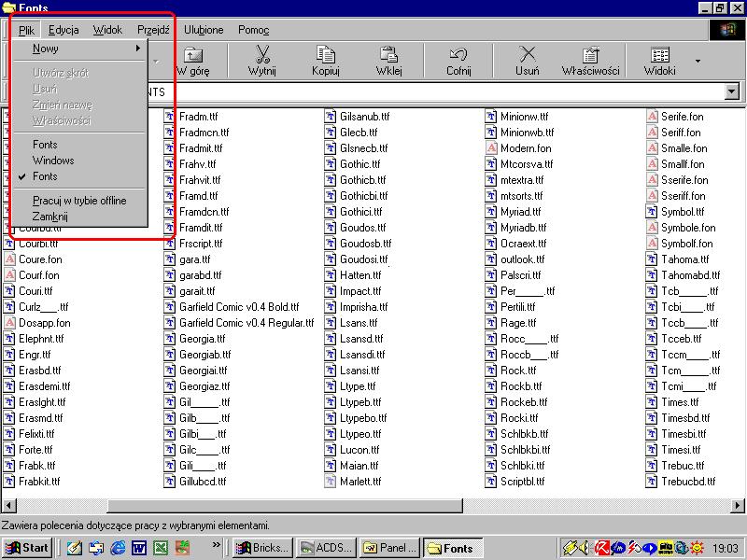Select the checked Fonts entry in menu
Screen dimensions: 747x560
(x=45, y=176)
